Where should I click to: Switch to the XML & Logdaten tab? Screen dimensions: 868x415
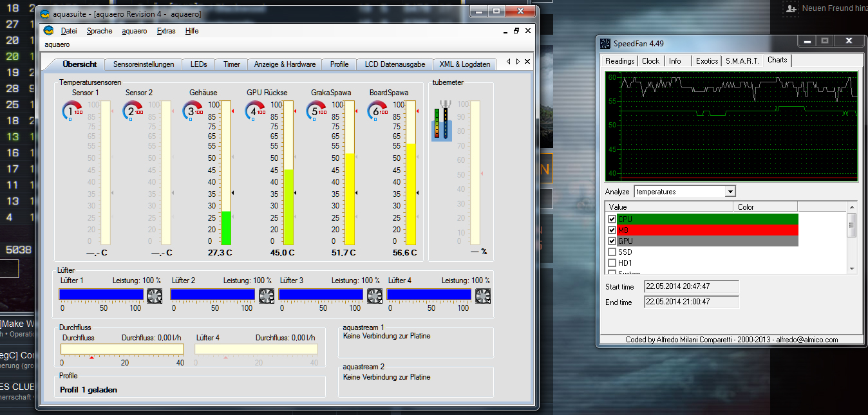(465, 64)
